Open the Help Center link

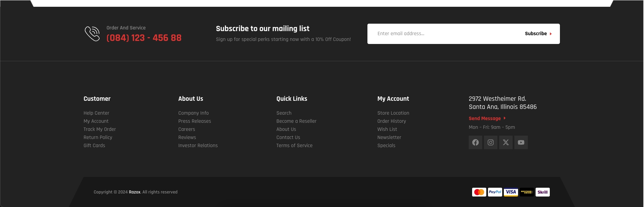[x=96, y=113]
